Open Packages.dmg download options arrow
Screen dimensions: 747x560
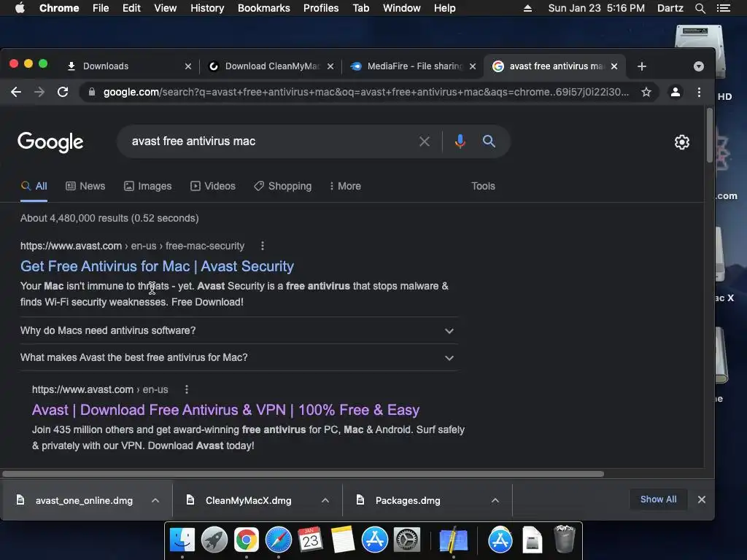[x=495, y=500]
